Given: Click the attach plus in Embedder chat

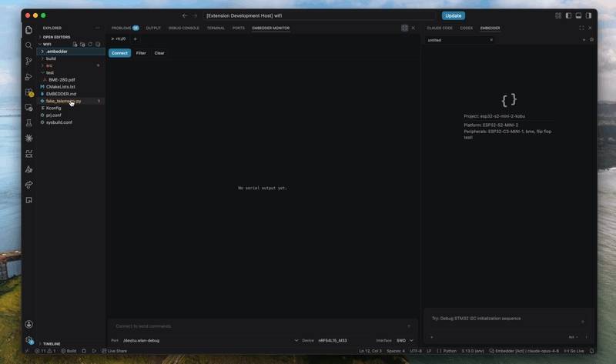Looking at the screenshot, I should [432, 337].
